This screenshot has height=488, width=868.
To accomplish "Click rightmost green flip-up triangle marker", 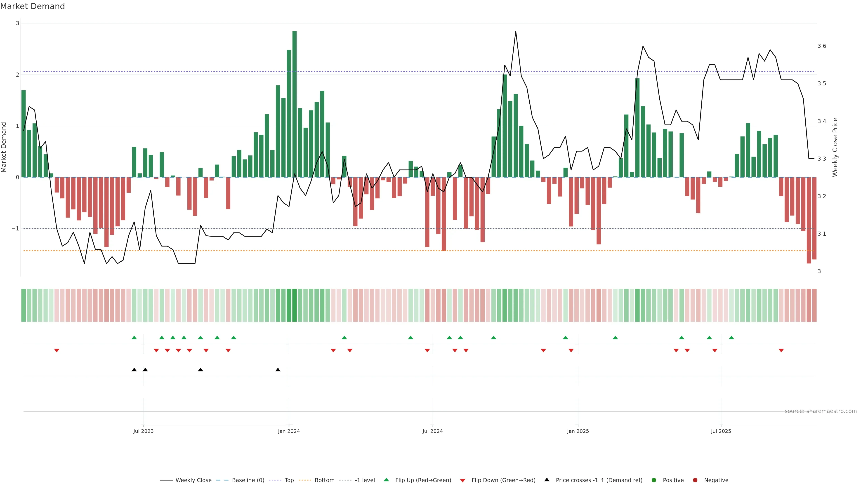I will (x=731, y=338).
